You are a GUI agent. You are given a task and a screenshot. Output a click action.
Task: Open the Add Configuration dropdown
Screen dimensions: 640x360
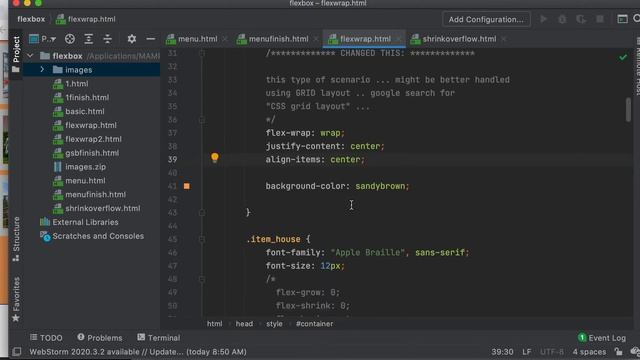coord(486,19)
